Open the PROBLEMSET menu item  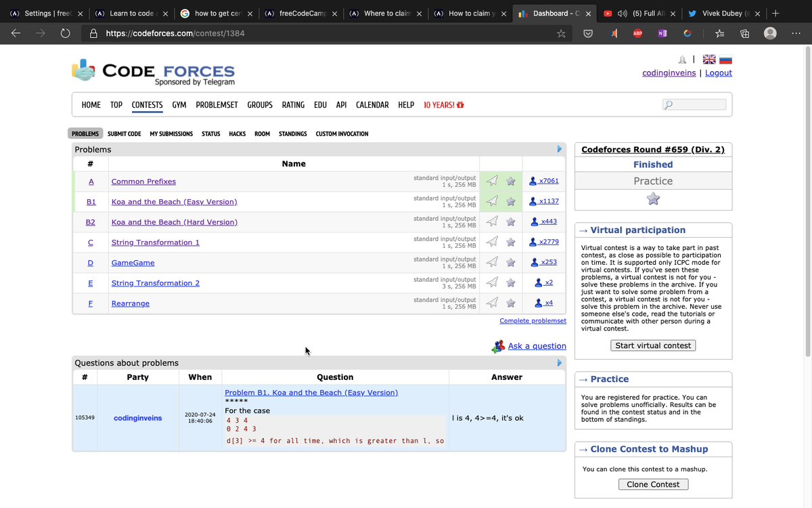(x=217, y=105)
